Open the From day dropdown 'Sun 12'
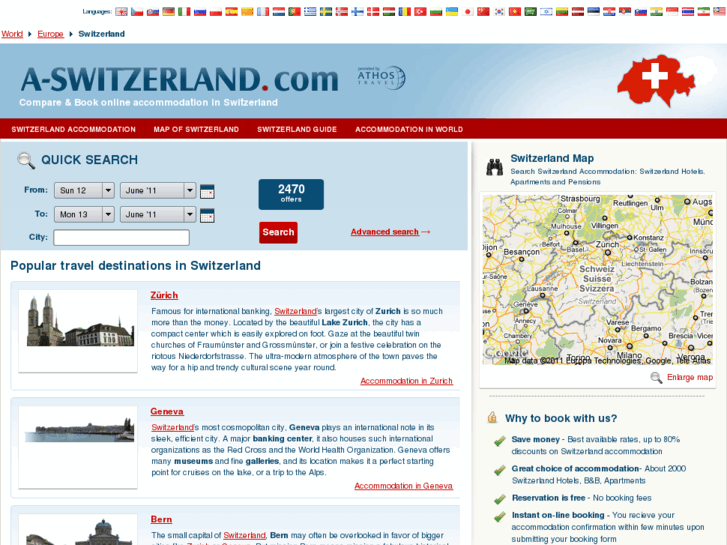The height and width of the screenshot is (545, 727). 84,190
